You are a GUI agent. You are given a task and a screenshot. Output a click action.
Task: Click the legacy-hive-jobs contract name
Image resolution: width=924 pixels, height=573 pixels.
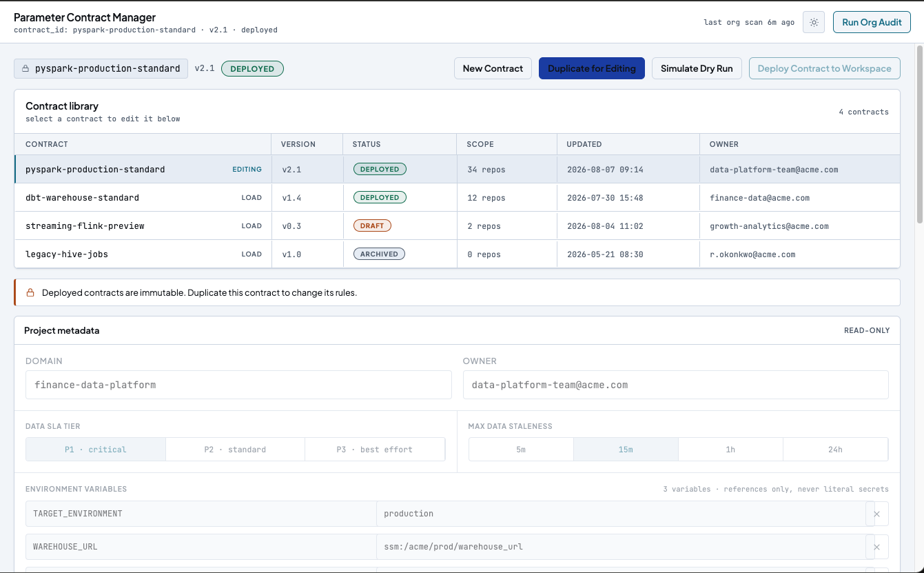67,254
